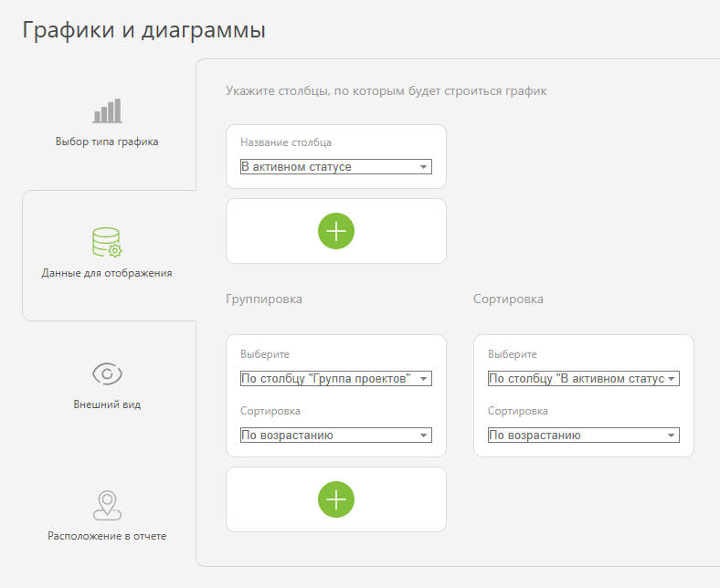The width and height of the screenshot is (720, 588).
Task: Add another grouping with the lower green plus
Action: click(x=336, y=499)
